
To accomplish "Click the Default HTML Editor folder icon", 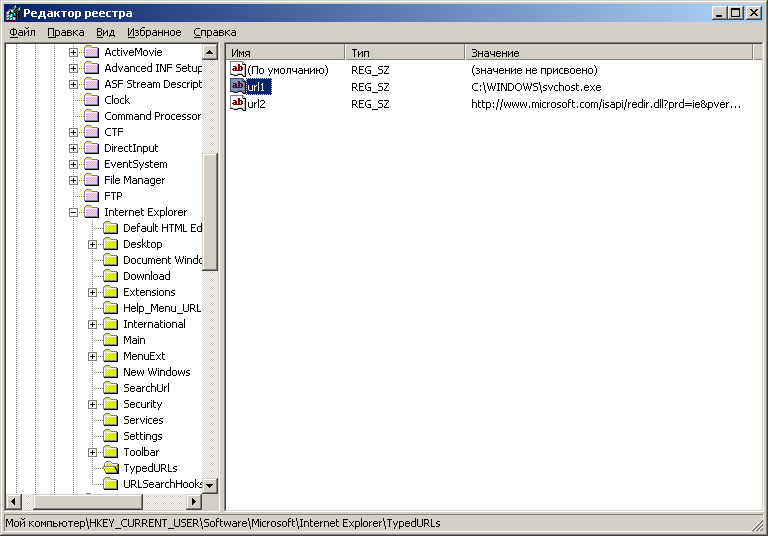I will pyautogui.click(x=111, y=228).
